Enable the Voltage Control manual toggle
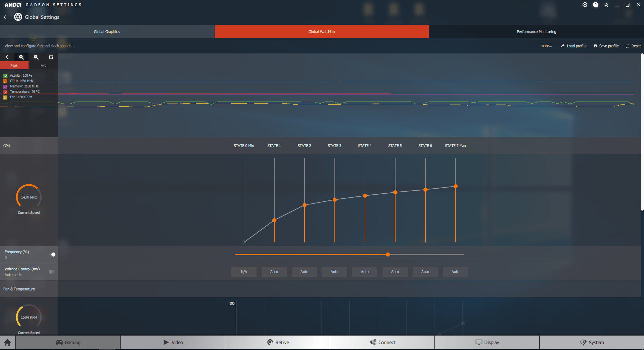This screenshot has height=350, width=644. (x=51, y=272)
